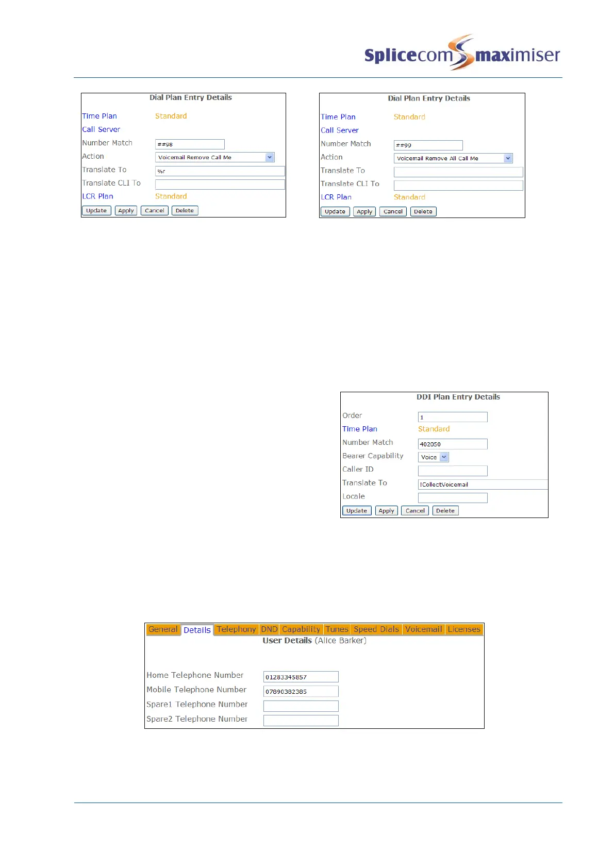614x868 pixels.
Task: Click the Number Match field containing ##99
Action: (428, 145)
